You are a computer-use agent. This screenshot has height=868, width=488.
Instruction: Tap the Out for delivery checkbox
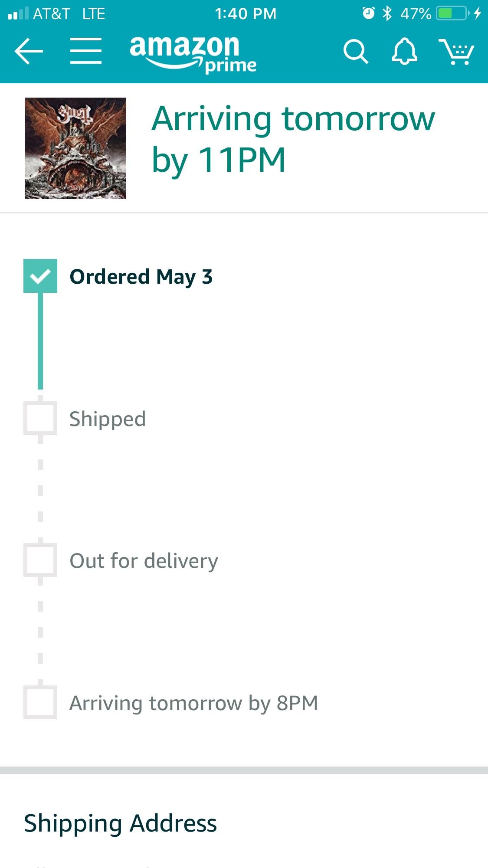tap(40, 560)
